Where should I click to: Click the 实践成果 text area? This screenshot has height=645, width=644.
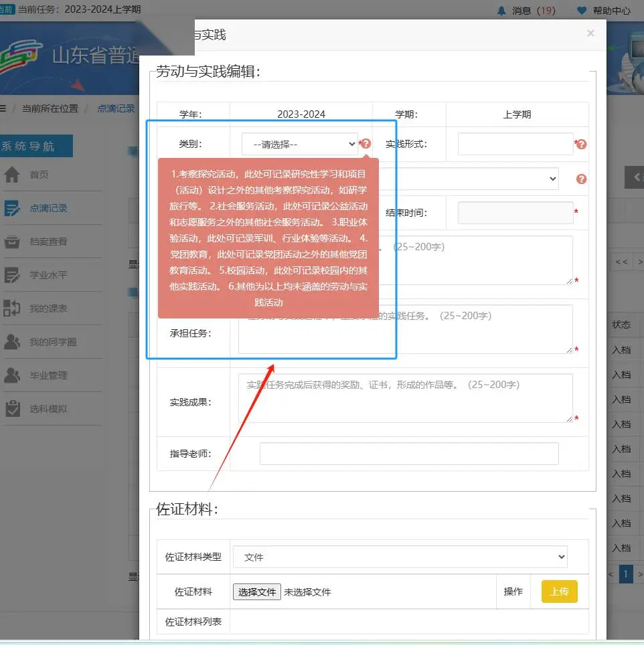click(405, 398)
